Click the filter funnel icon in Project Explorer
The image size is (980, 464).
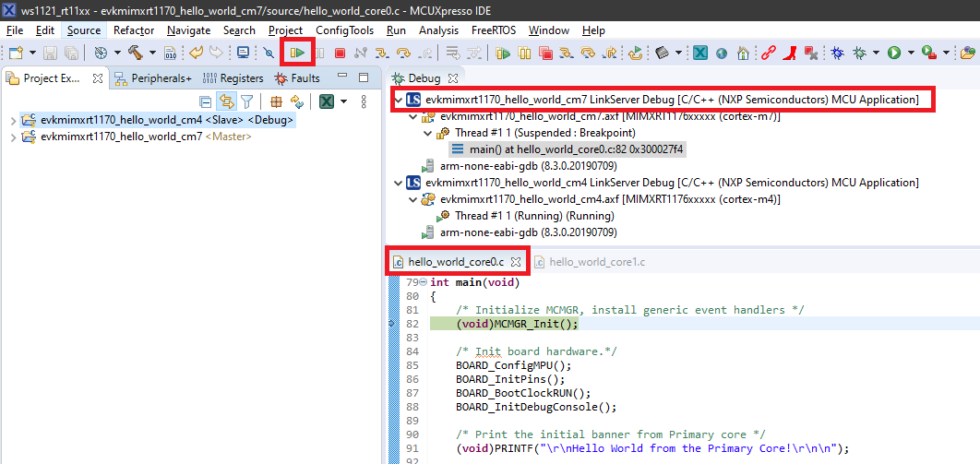click(246, 101)
